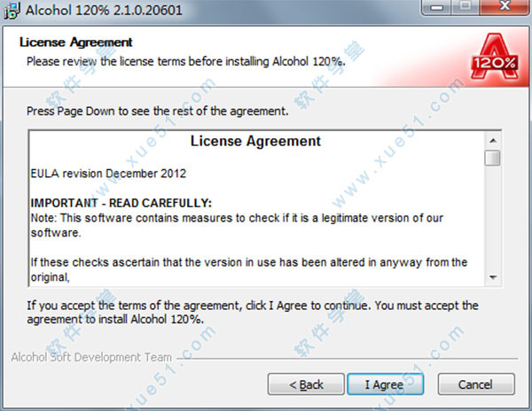Click the 'Please review the license terms' subtitle
This screenshot has height=411, width=532.
186,62
